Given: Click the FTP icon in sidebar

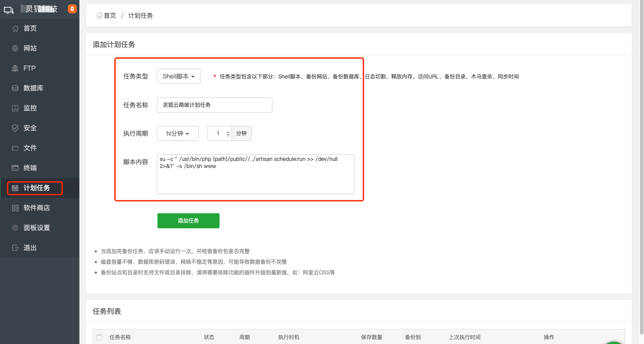Looking at the screenshot, I should [15, 68].
